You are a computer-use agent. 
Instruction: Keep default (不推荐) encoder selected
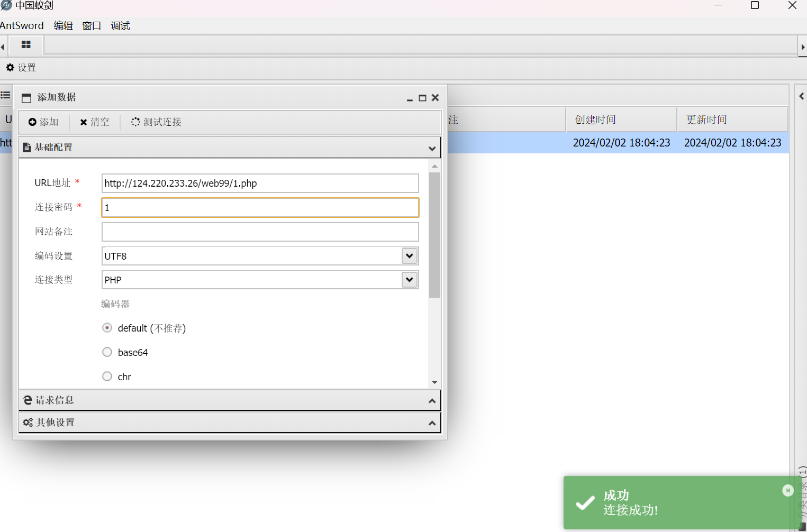107,327
